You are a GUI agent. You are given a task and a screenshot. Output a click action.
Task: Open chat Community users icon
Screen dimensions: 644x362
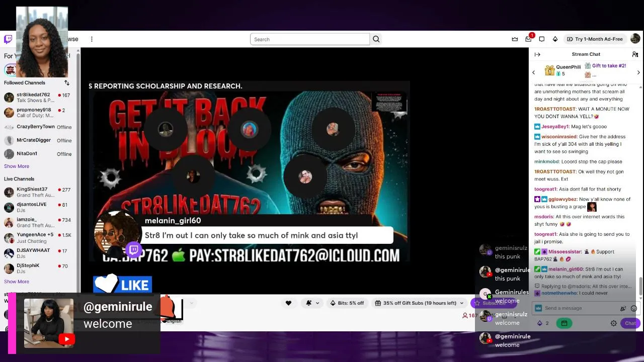pos(635,54)
